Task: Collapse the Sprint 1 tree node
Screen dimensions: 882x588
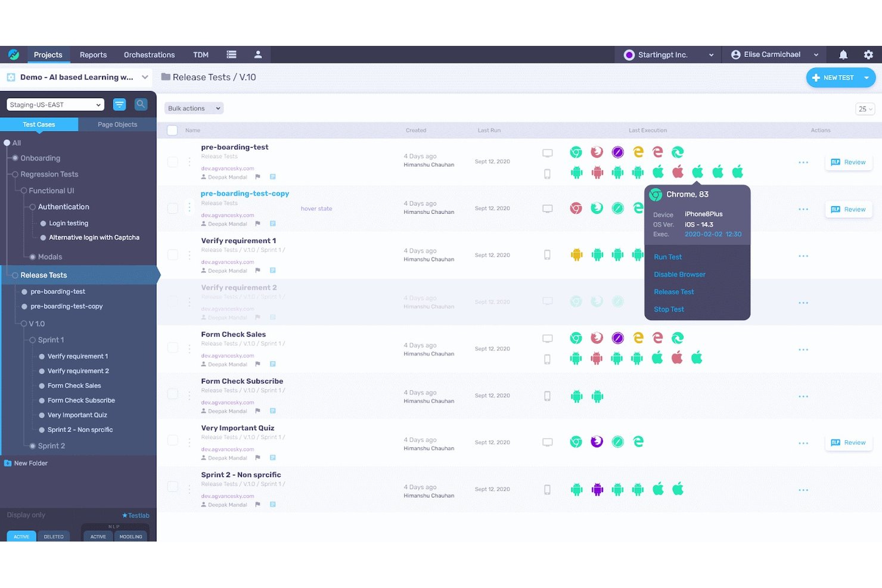Action: click(x=33, y=340)
